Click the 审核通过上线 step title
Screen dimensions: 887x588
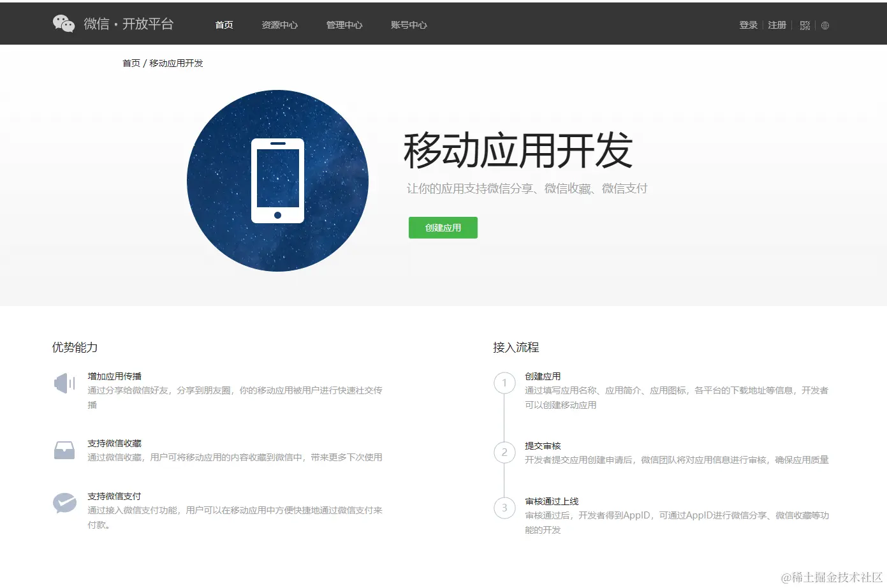[552, 501]
